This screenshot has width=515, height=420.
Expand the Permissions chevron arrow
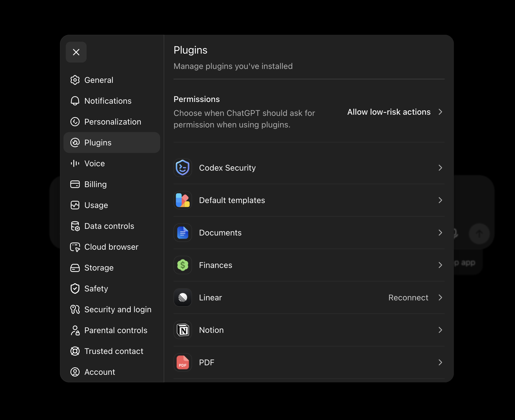[x=440, y=112]
